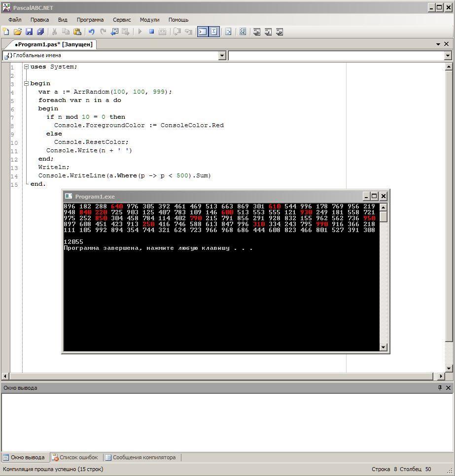The width and height of the screenshot is (455, 476).
Task: Toggle the output window toolbar button
Action: click(202, 32)
